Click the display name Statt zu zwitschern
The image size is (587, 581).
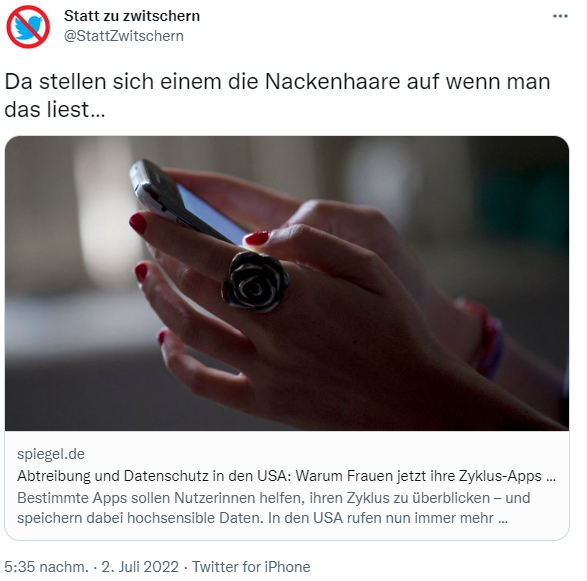[x=132, y=16]
